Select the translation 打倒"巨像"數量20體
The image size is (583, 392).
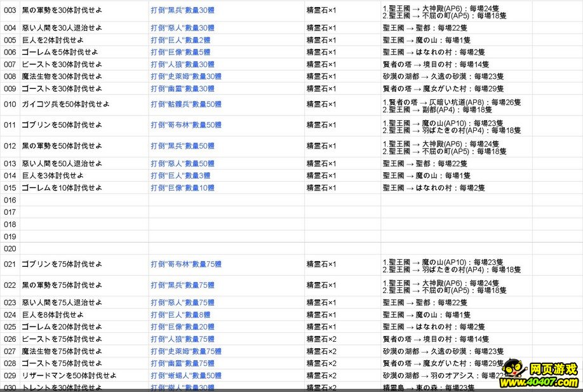click(182, 327)
